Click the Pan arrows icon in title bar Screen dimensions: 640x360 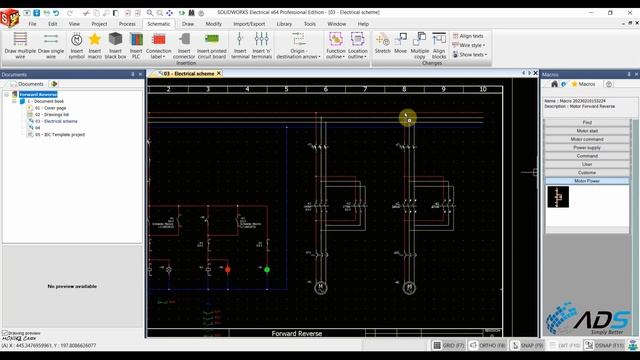(x=169, y=13)
